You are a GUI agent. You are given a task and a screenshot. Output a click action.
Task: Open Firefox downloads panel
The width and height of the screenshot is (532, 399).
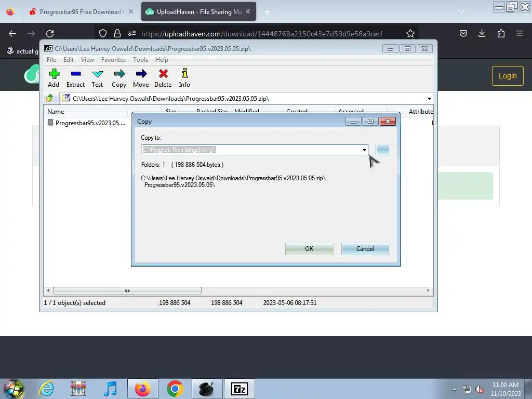pyautogui.click(x=482, y=33)
